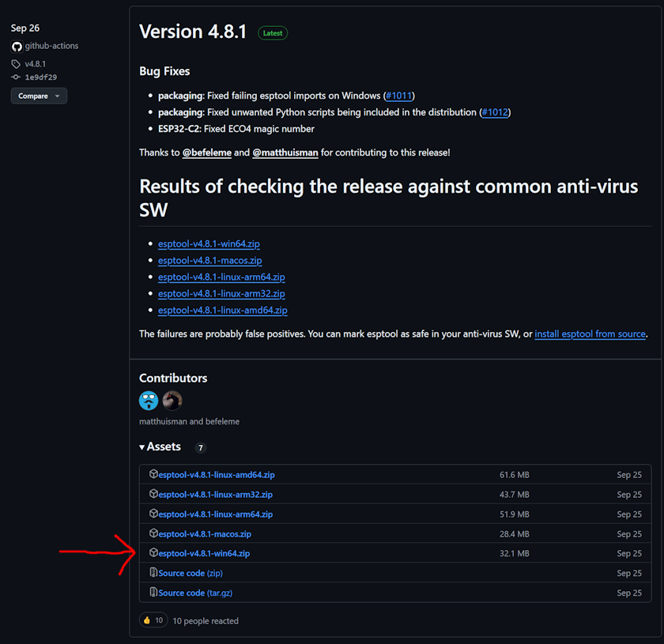Screen dimensions: 664x644
Task: Download Source code (tar.gz)
Action: pyautogui.click(x=195, y=593)
